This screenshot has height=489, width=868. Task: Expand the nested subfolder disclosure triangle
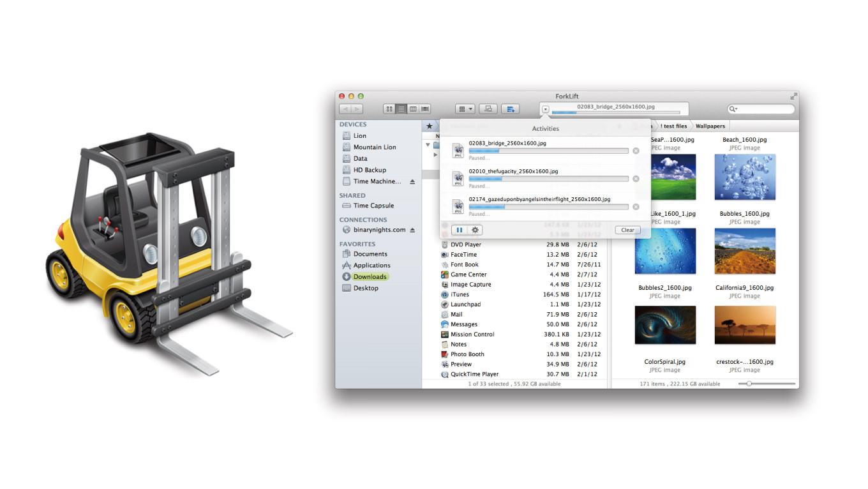436,154
